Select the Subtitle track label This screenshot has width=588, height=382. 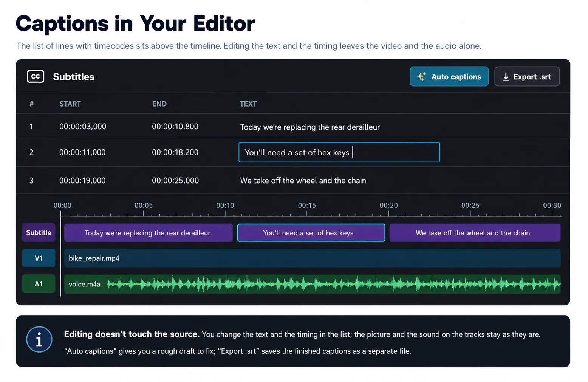39,233
